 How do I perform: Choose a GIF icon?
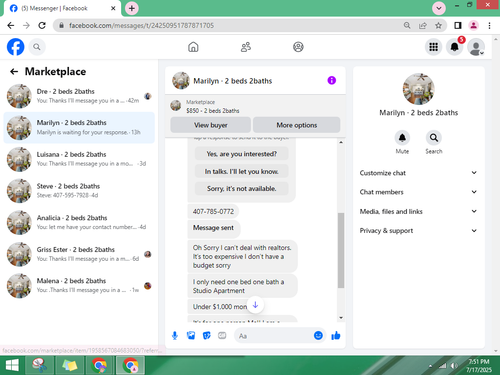222,336
